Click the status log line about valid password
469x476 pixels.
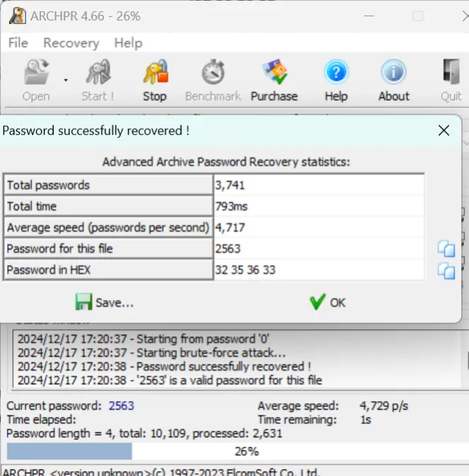coord(170,380)
